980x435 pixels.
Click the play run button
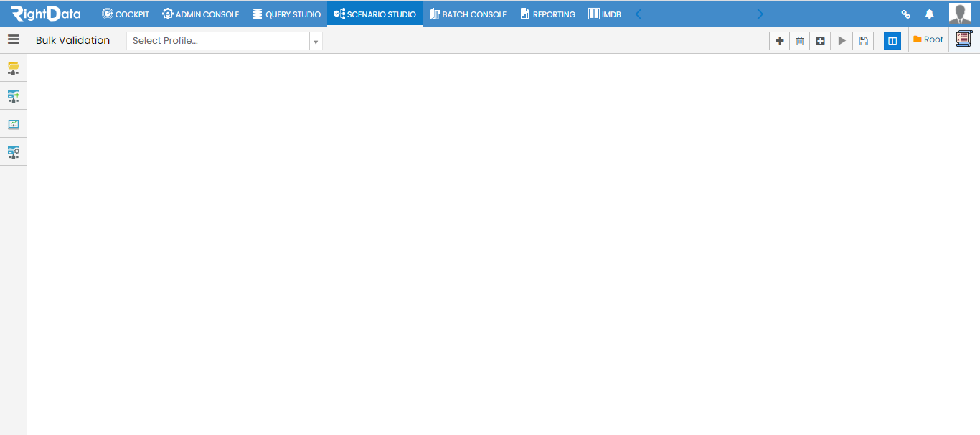tap(842, 41)
